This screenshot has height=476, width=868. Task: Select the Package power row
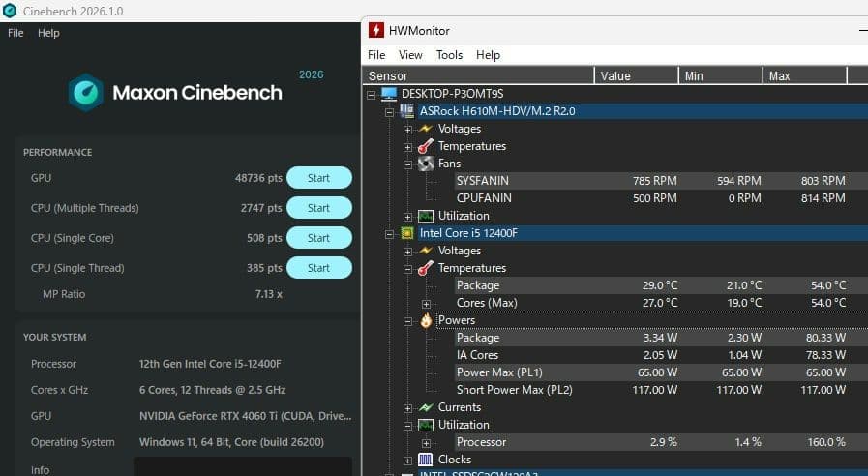click(660, 338)
